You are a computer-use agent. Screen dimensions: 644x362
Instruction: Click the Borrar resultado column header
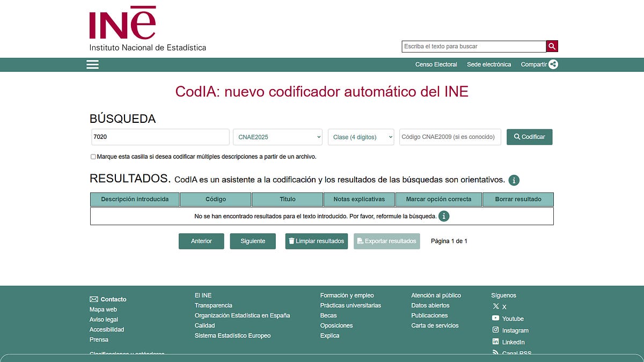[x=518, y=200]
